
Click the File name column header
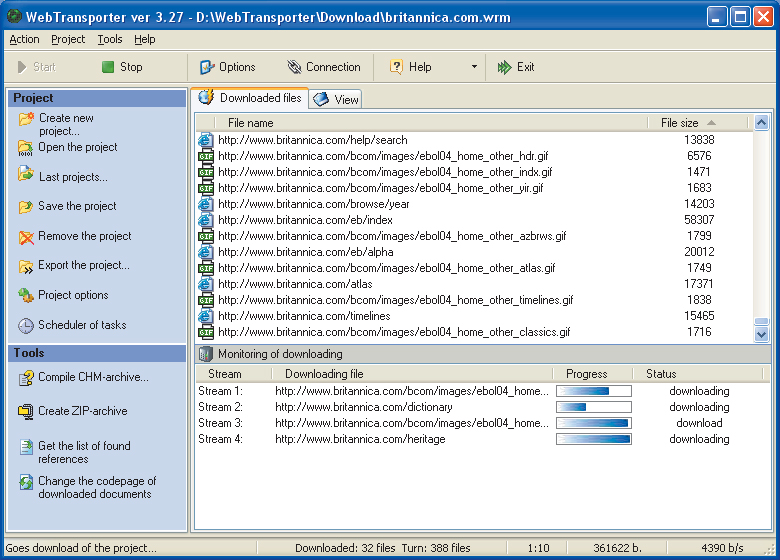point(431,123)
